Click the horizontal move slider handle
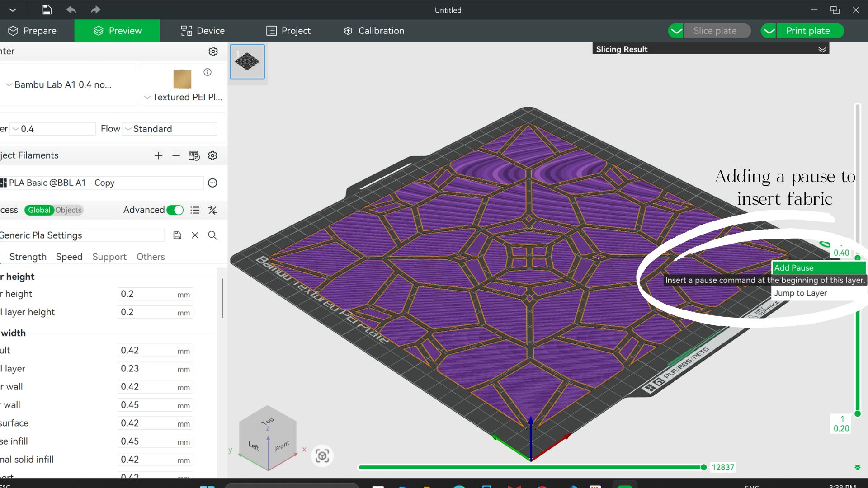The width and height of the screenshot is (868, 488). [x=703, y=467]
